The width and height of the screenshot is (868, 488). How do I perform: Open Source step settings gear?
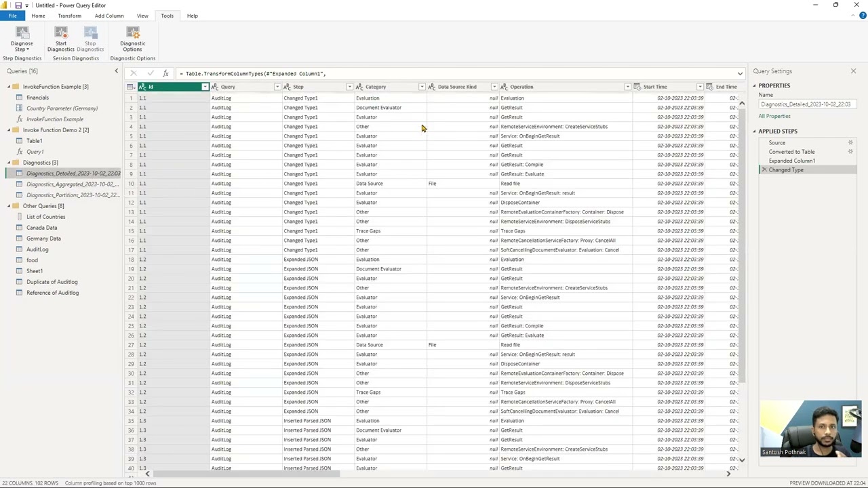coord(850,142)
